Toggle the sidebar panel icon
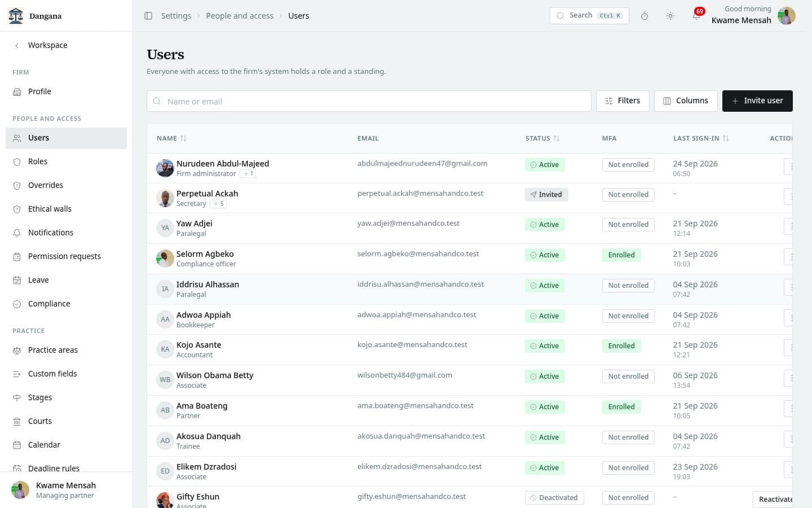Screen dimensions: 812x508 148,16
